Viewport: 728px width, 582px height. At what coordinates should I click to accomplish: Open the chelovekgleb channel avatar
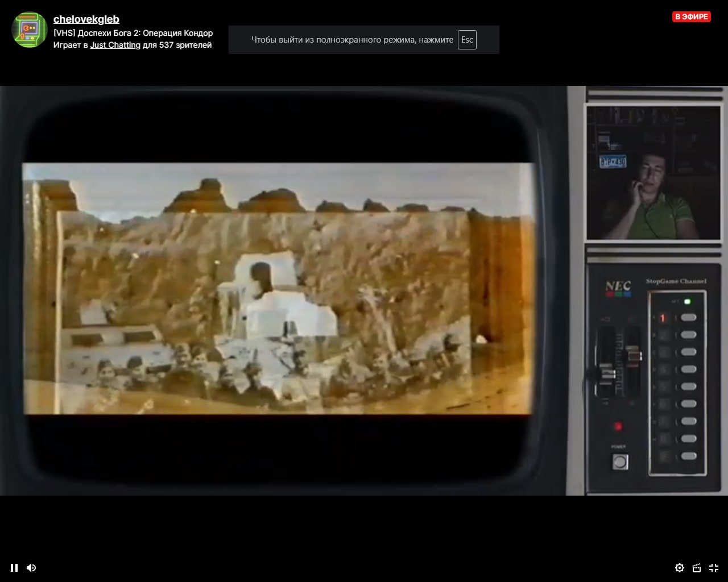tap(30, 30)
